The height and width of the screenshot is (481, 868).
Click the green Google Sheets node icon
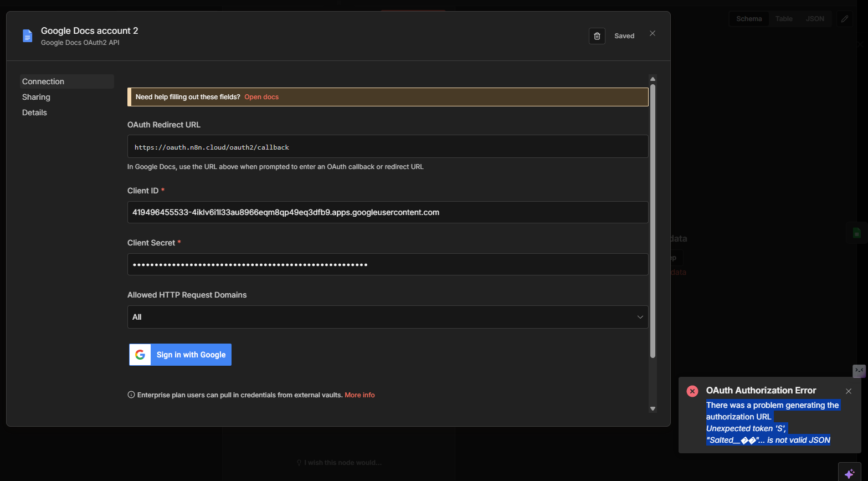[x=856, y=233]
